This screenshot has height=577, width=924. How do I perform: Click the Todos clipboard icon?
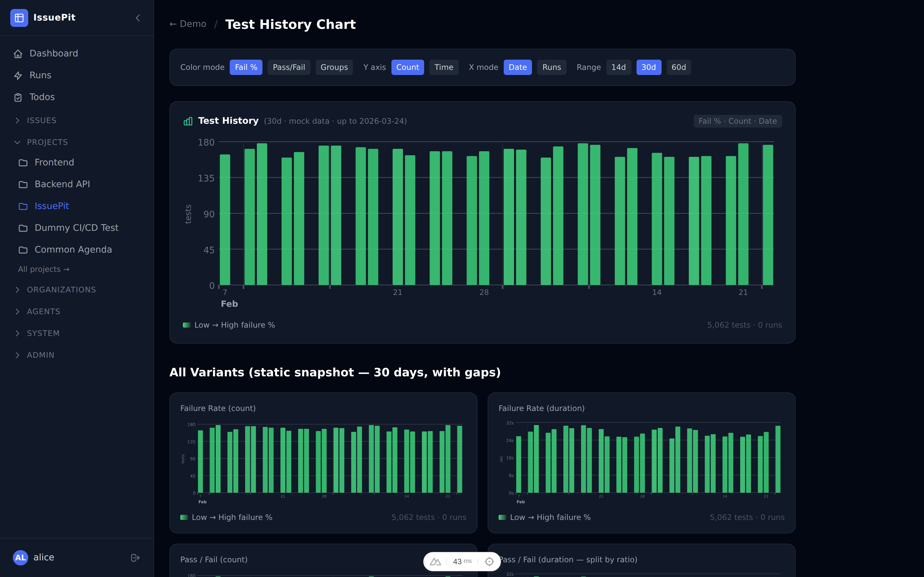pos(19,97)
